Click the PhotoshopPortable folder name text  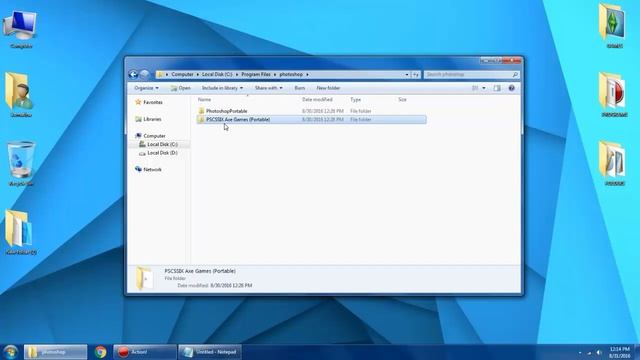tap(227, 111)
